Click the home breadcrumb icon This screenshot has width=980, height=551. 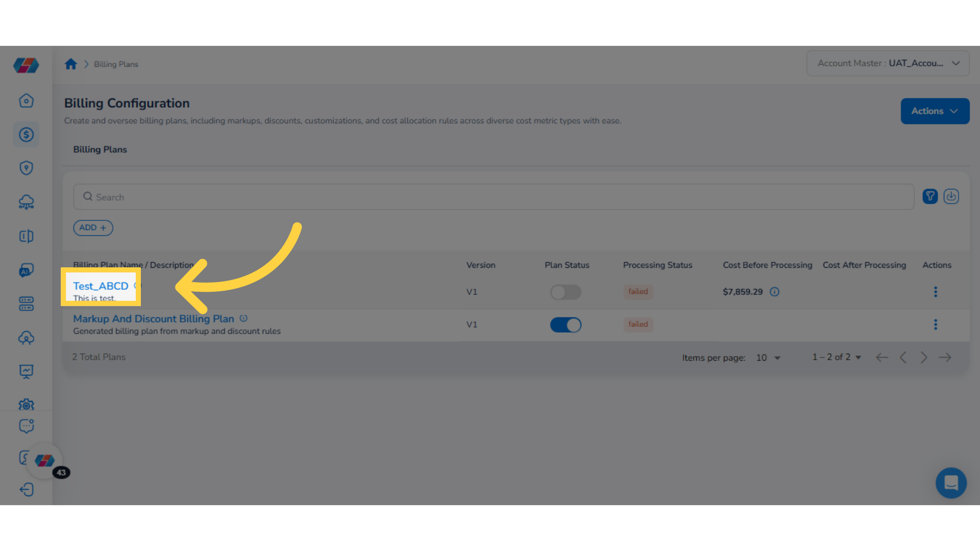[71, 64]
